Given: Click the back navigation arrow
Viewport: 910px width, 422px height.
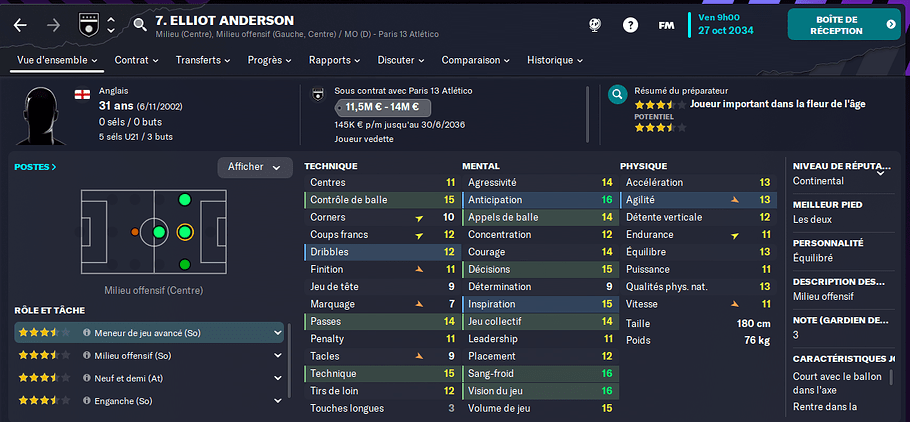Looking at the screenshot, I should point(20,26).
